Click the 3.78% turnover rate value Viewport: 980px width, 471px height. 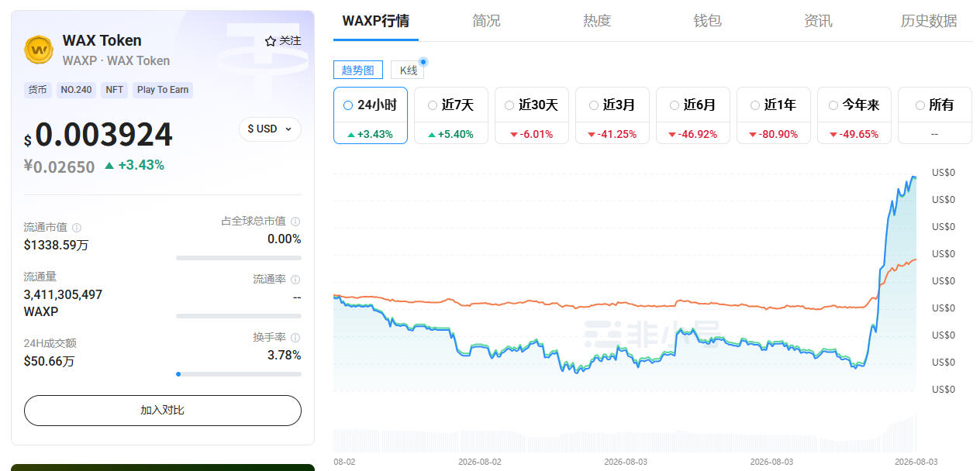pyautogui.click(x=285, y=355)
